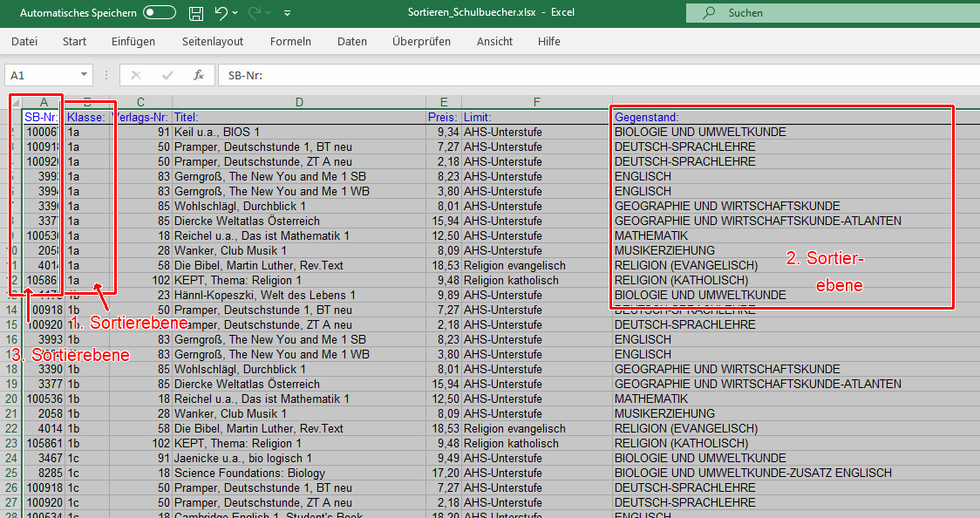Click cell Jaenicke u.a., bio logisch 1
This screenshot has width=980, height=518.
[x=299, y=458]
